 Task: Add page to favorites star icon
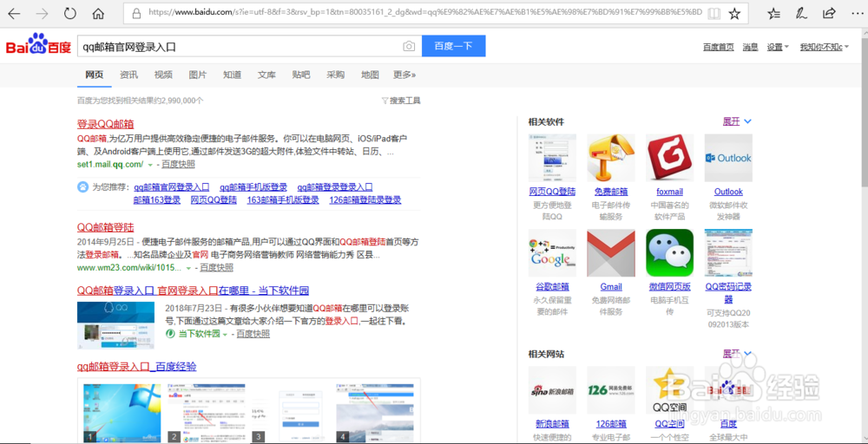point(734,13)
